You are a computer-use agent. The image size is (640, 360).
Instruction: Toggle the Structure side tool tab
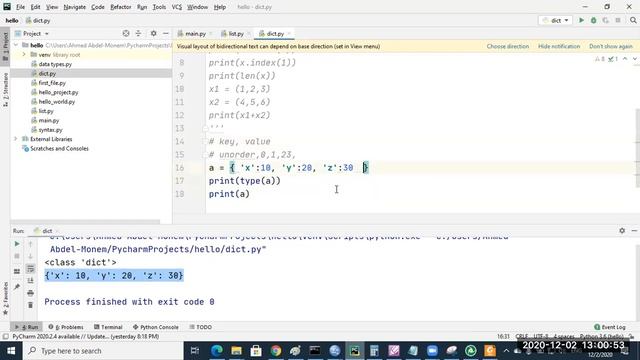5,90
